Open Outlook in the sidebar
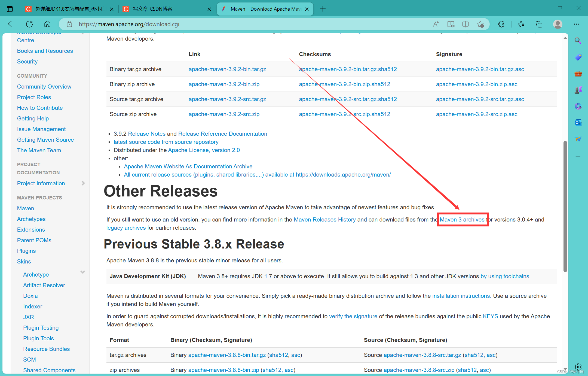588x376 pixels. click(x=578, y=123)
